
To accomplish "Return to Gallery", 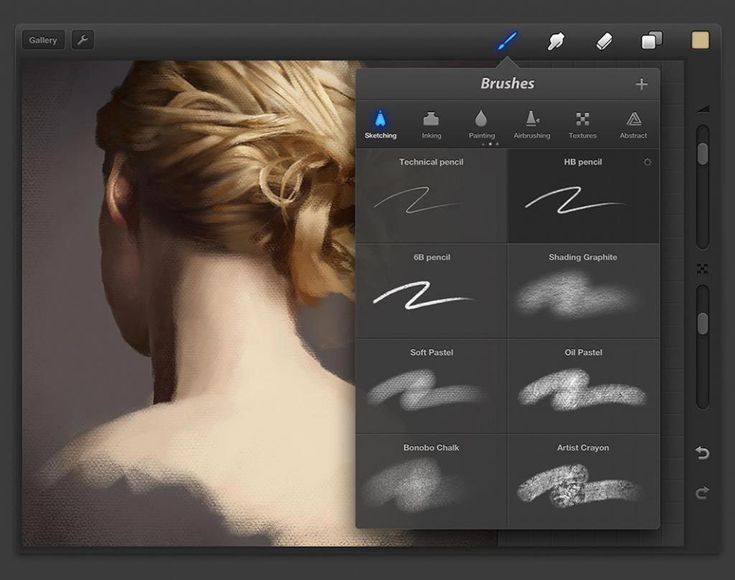I will 43,40.
